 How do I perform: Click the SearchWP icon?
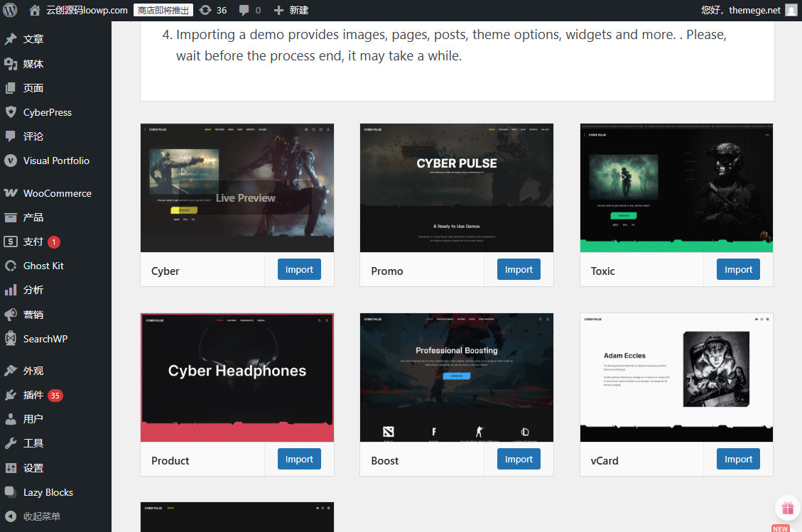11,339
